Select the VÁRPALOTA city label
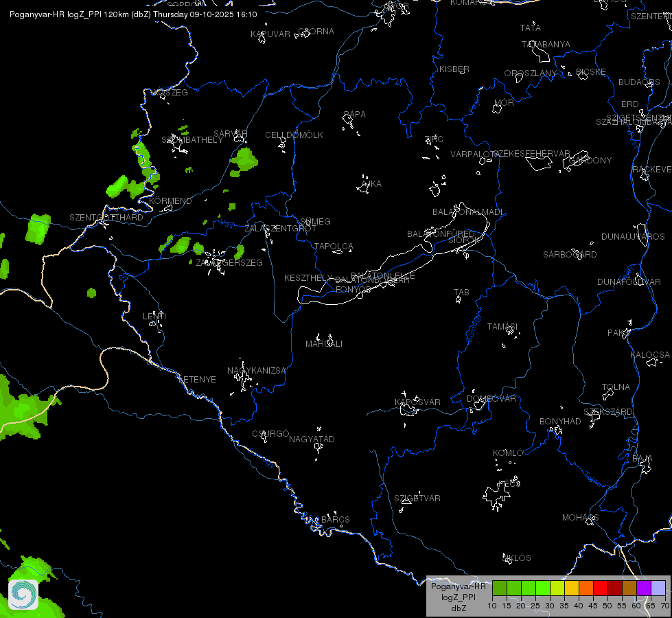672x618 pixels. (x=475, y=154)
